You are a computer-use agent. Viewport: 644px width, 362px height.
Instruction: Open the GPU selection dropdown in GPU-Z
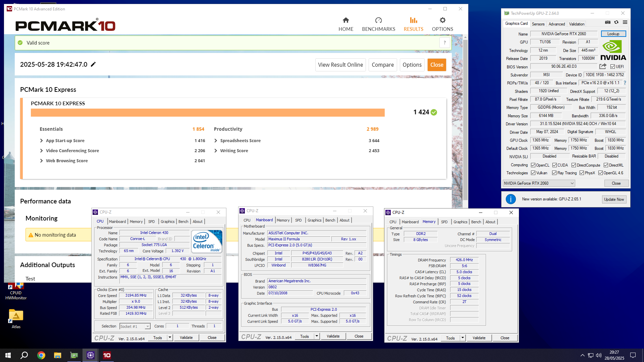(539, 183)
